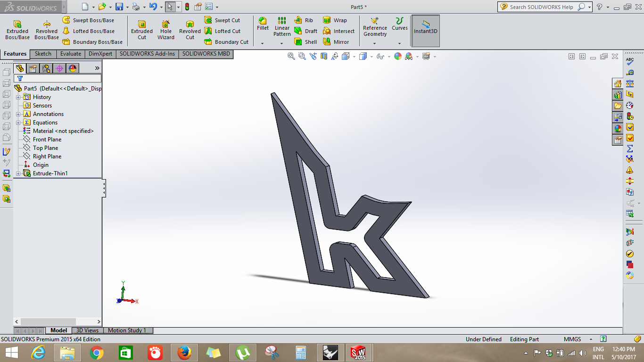This screenshot has height=362, width=644.
Task: Switch to the Evaluate tab
Action: click(x=71, y=54)
